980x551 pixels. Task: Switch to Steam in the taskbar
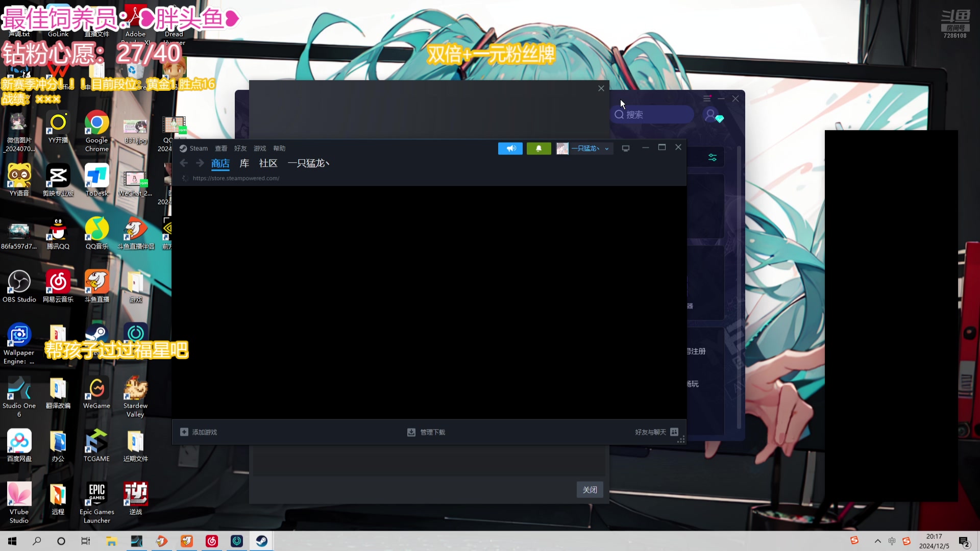[x=261, y=541]
